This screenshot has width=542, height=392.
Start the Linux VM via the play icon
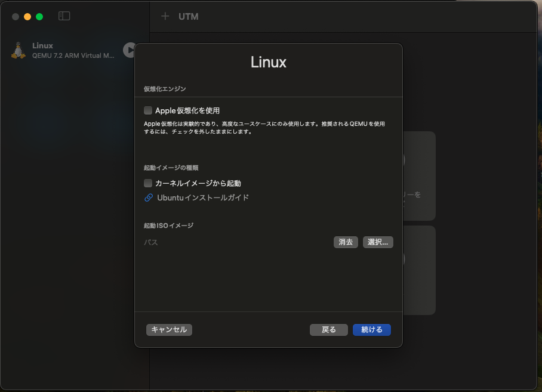pos(130,50)
